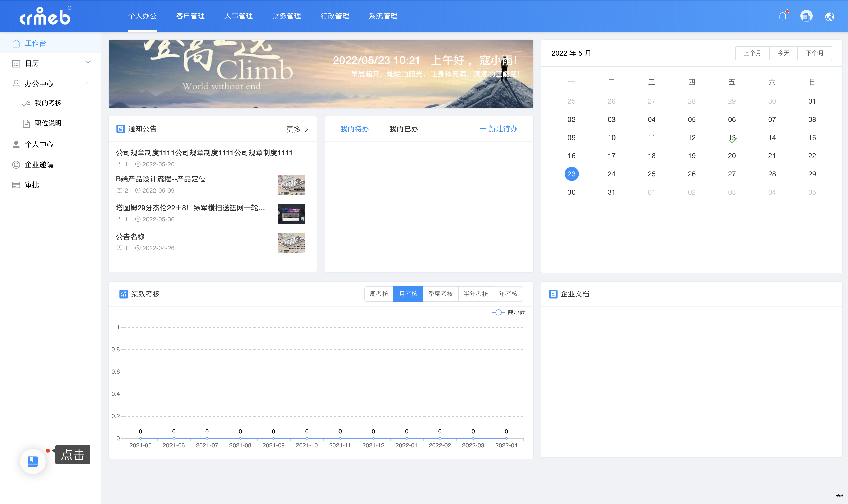Screen dimensions: 848x504
Task: Go to 上个月 in calendar
Action: [752, 53]
